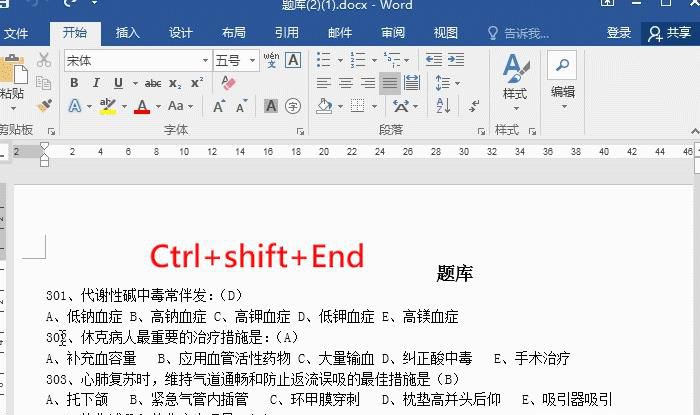700x415 pixels.
Task: Click the highlighted Justify alignment button
Action: point(390,83)
